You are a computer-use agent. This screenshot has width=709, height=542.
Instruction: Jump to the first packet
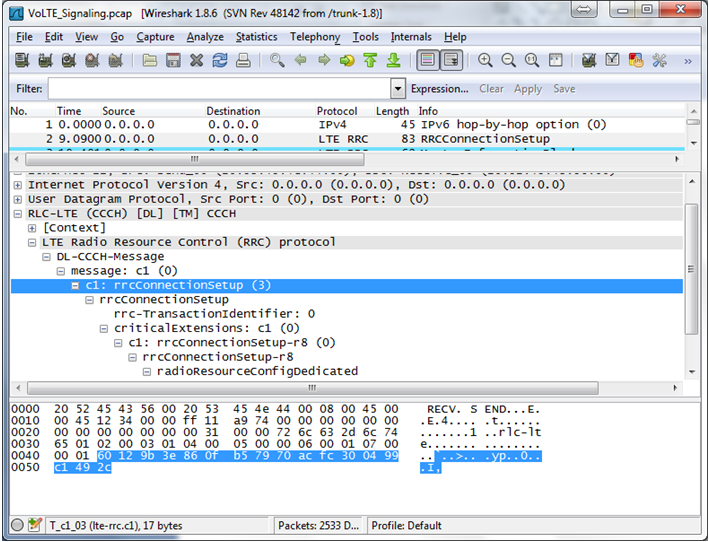[371, 60]
